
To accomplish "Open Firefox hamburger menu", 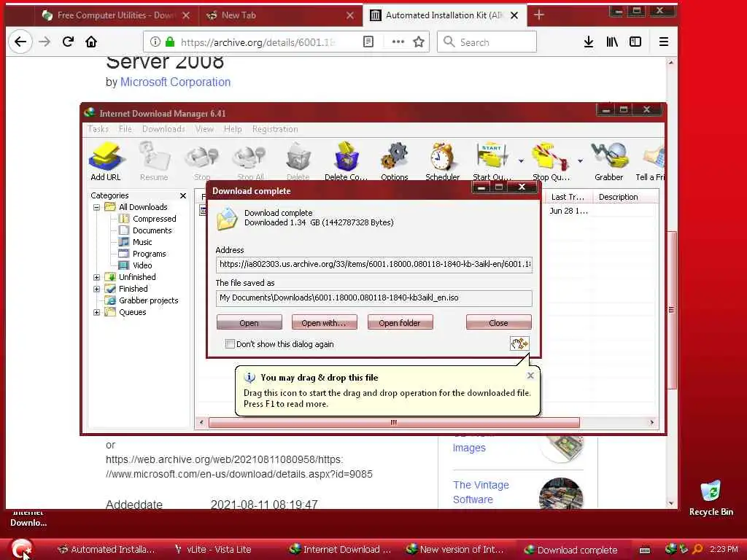I will [664, 42].
